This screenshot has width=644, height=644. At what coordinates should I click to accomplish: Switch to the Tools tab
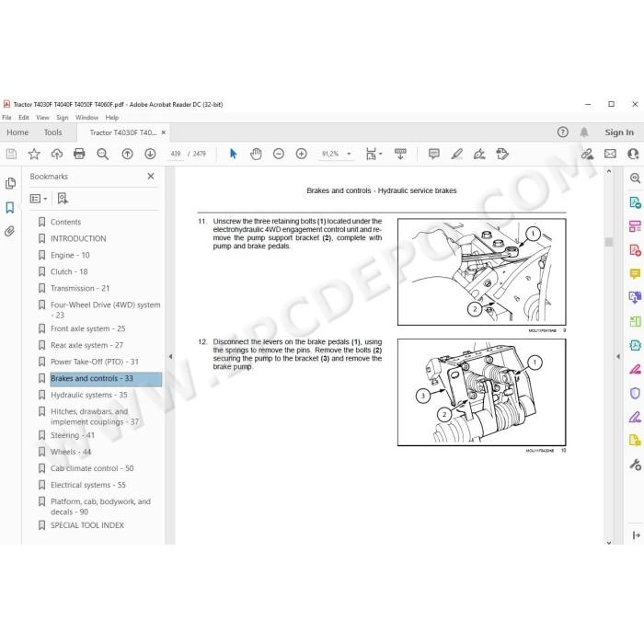pos(53,132)
